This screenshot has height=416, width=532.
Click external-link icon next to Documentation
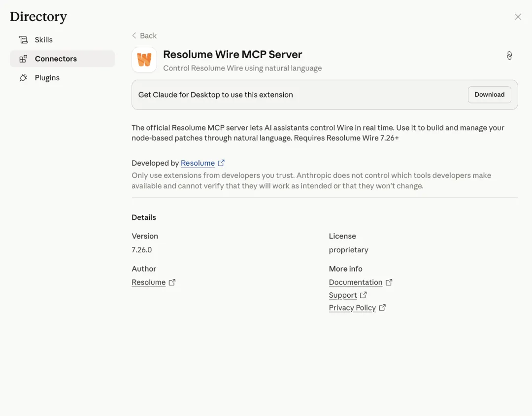[389, 282]
